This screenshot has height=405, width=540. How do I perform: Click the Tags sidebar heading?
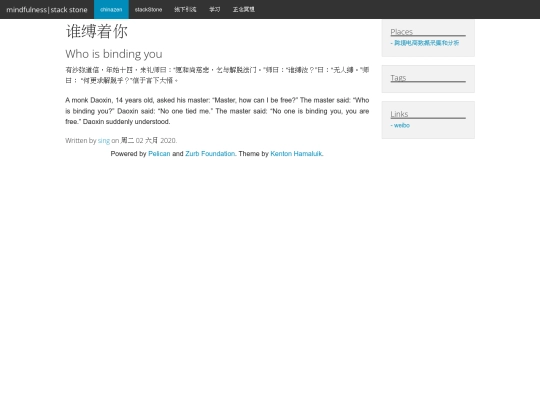(x=398, y=78)
